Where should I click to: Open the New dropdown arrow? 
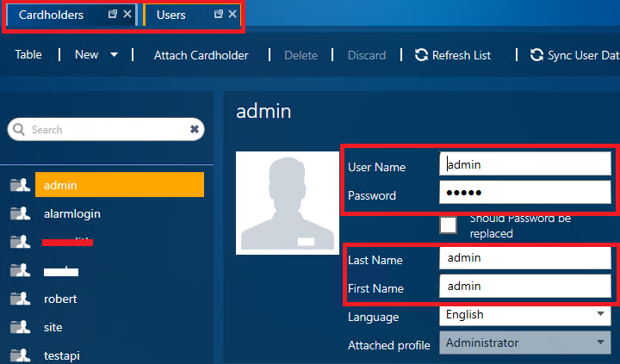(x=114, y=55)
